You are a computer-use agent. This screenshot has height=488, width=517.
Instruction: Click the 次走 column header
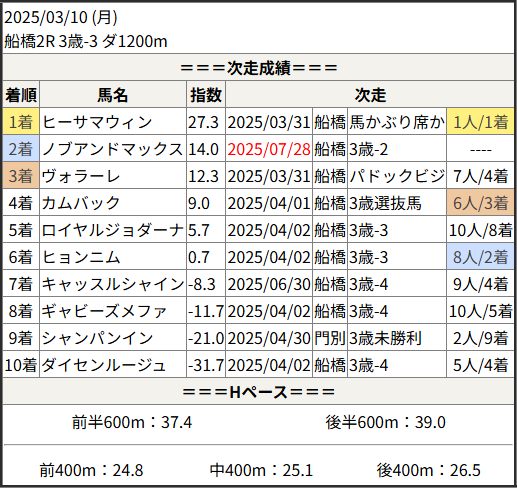370,95
